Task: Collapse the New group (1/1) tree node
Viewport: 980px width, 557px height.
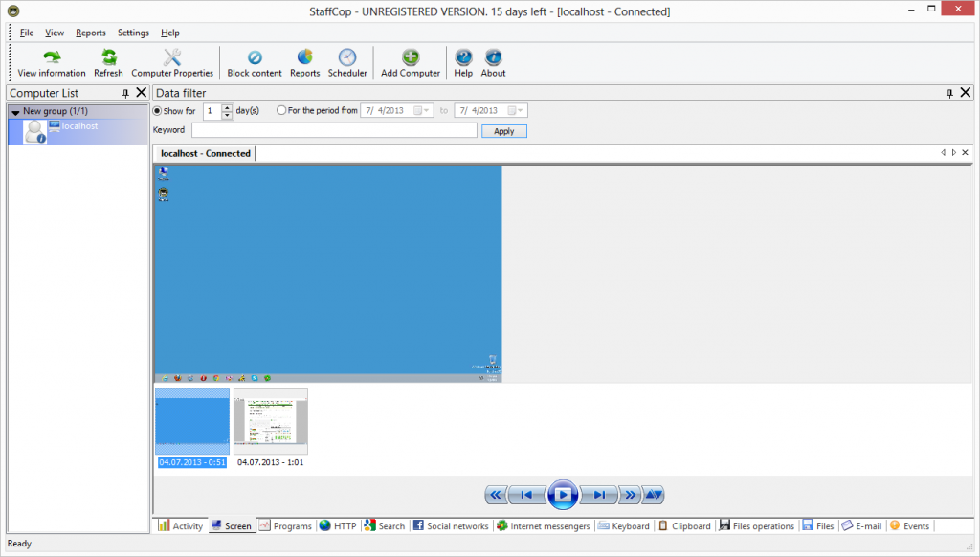Action: (x=15, y=112)
